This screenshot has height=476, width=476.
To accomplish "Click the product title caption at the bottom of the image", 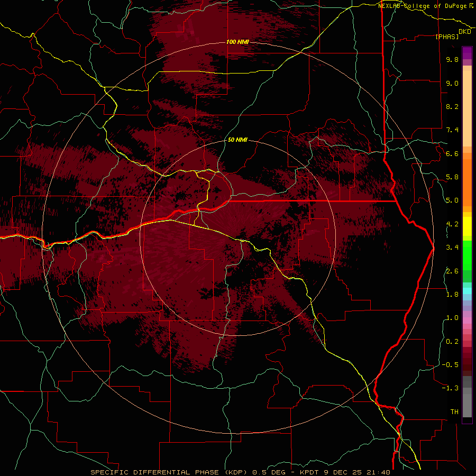I will coord(240,472).
